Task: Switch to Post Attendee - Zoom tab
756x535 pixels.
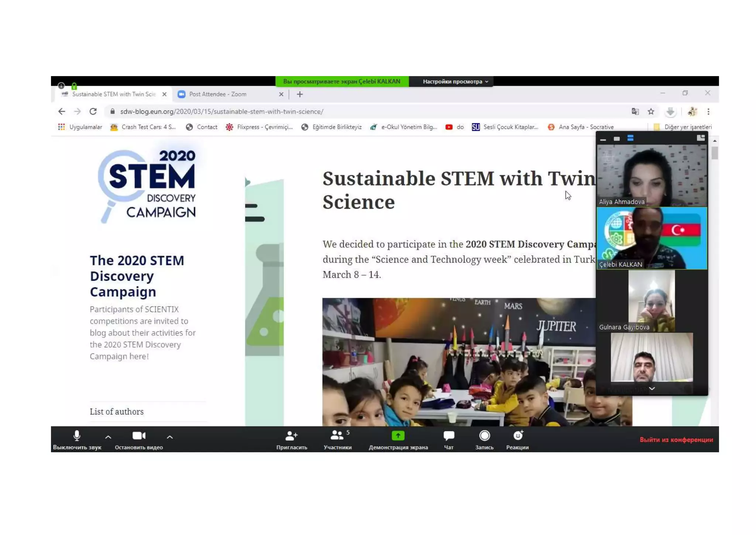Action: 218,94
